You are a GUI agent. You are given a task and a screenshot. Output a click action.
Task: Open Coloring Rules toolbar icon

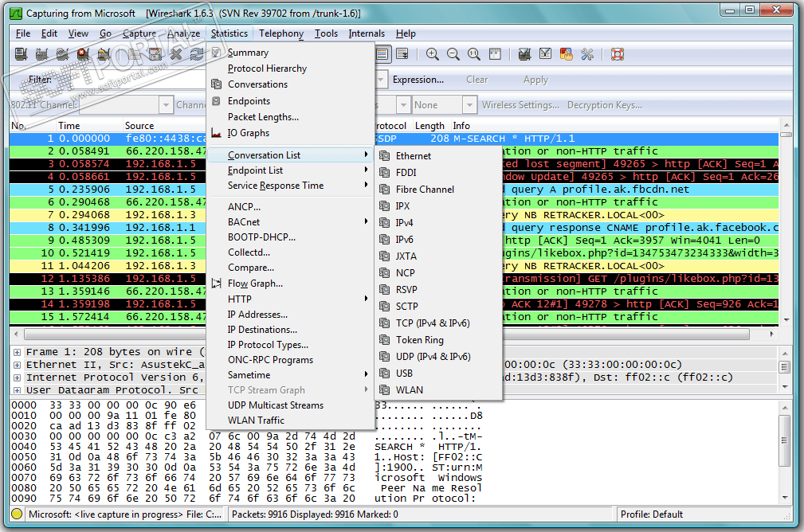click(x=567, y=54)
